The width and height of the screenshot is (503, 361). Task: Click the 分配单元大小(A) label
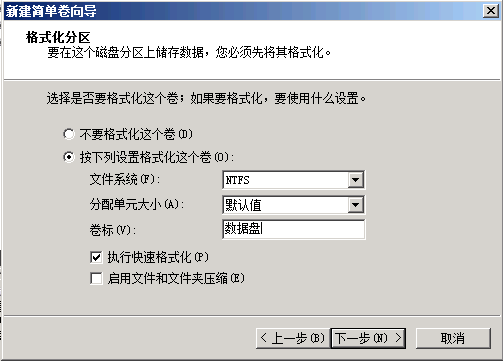click(x=137, y=204)
